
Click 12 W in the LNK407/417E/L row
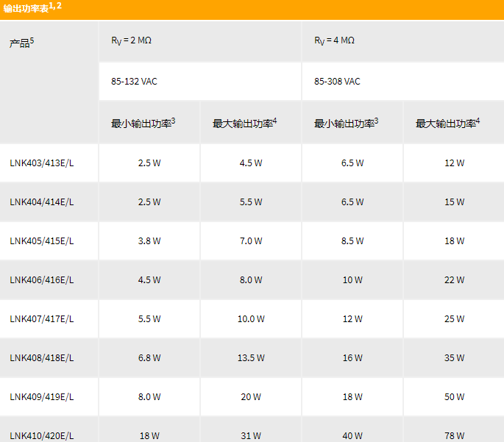pyautogui.click(x=352, y=319)
